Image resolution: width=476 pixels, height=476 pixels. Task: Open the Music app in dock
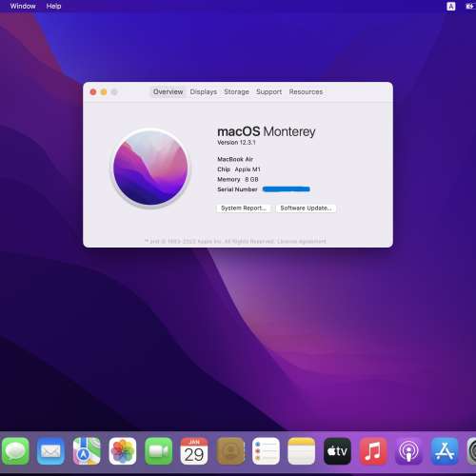click(373, 451)
